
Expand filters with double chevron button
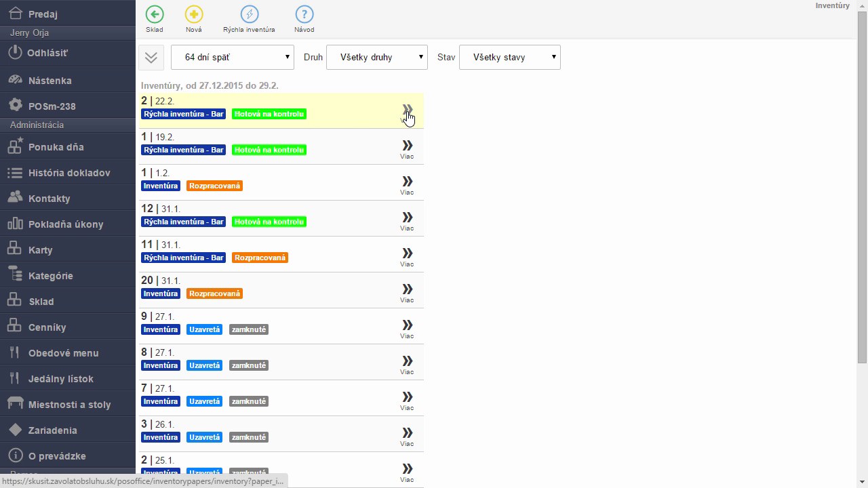[151, 57]
